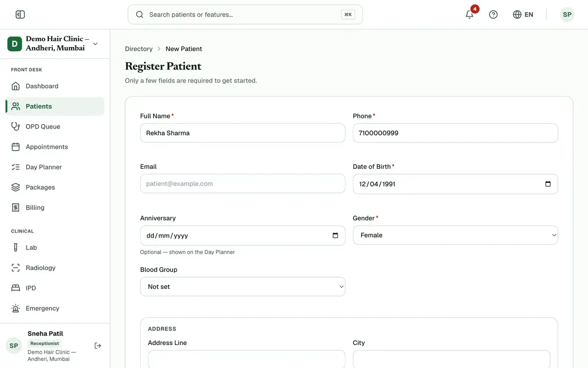Click the Full Name field with Rekha Sharma
The image size is (588, 368).
click(x=243, y=133)
